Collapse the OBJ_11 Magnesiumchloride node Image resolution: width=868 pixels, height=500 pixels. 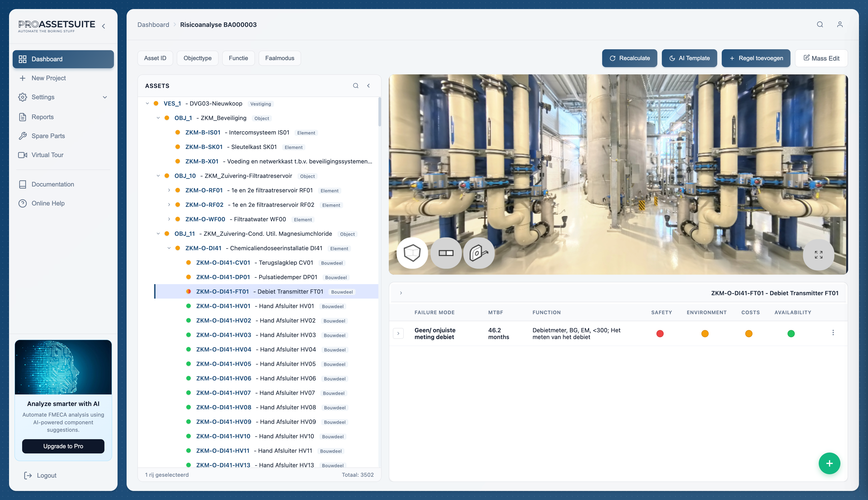click(158, 234)
